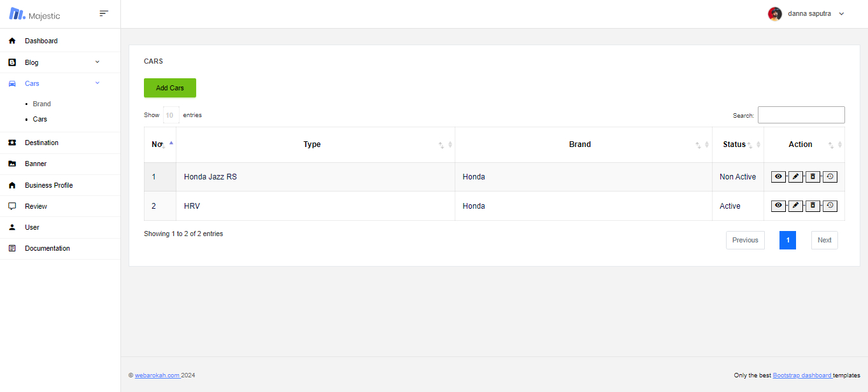Go to Destination in the sidebar
This screenshot has width=868, height=392.
pyautogui.click(x=41, y=143)
